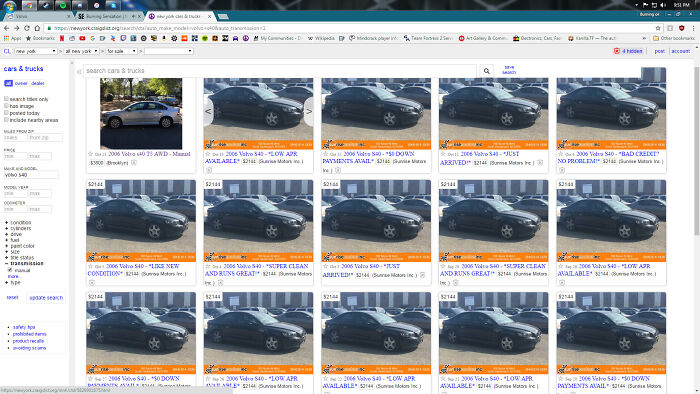Open the empty subcategory dropdown
This screenshot has height=394, width=700.
coord(168,51)
